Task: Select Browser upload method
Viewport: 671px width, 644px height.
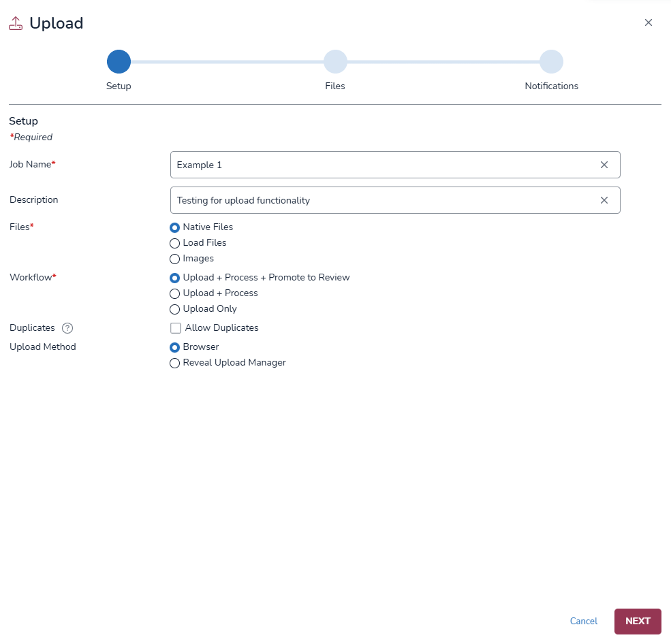Action: click(175, 347)
